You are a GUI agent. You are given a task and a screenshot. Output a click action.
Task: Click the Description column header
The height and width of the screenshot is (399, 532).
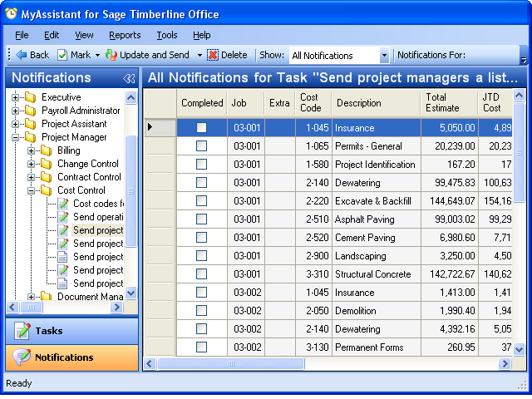(x=377, y=103)
